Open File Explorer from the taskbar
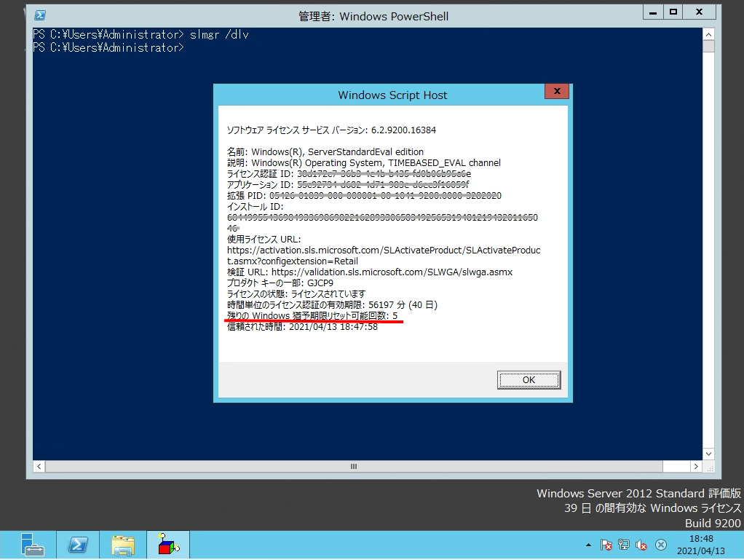744x560 pixels. point(123,545)
